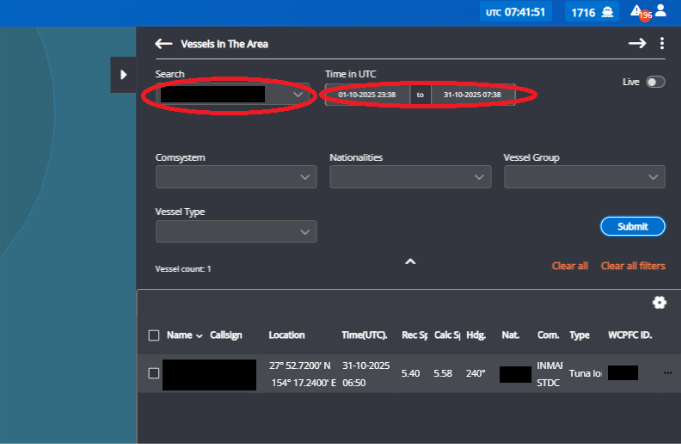Click the Callsign column header
The image size is (681, 444).
[x=226, y=335]
